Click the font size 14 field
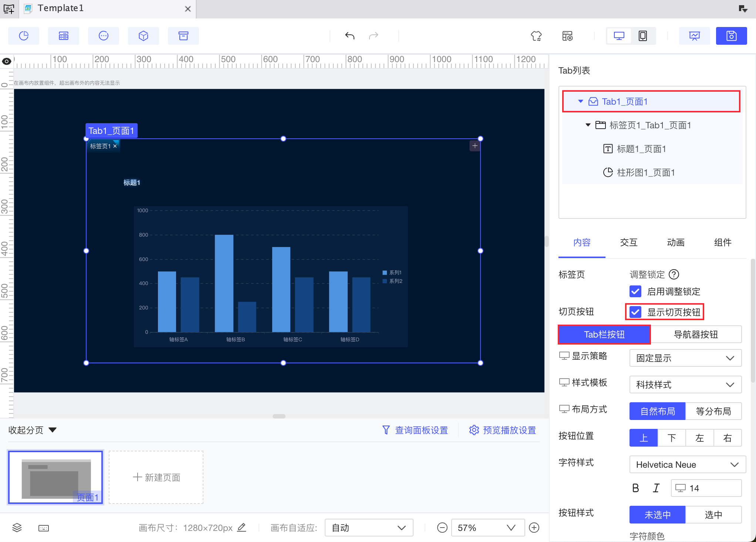The width and height of the screenshot is (756, 542). pos(706,488)
